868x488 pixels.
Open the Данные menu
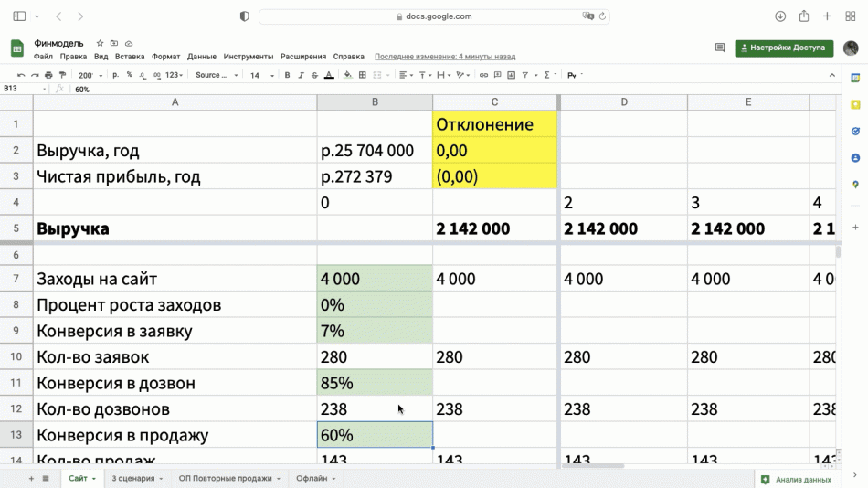(202, 57)
